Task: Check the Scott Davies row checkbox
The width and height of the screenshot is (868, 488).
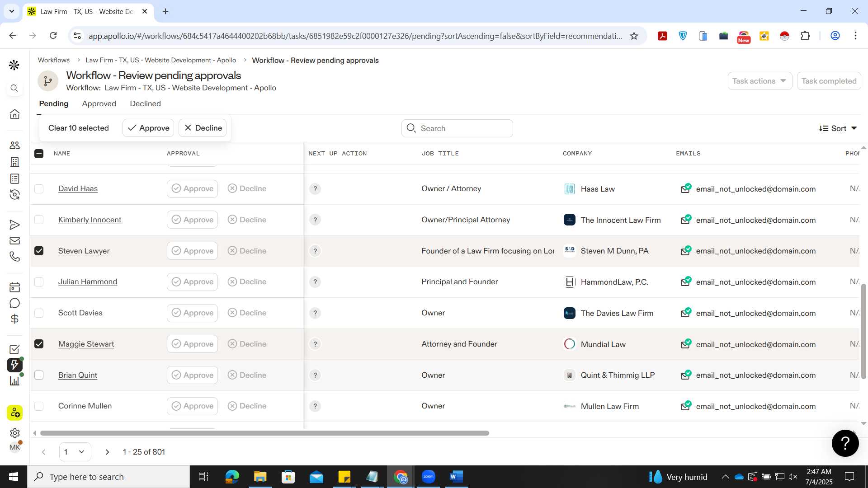Action: (x=39, y=313)
